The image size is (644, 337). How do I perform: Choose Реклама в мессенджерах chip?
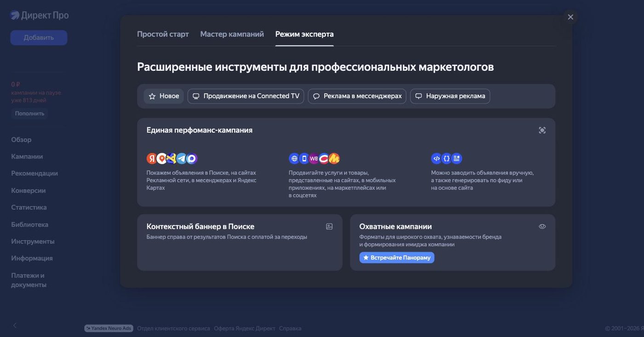[357, 96]
